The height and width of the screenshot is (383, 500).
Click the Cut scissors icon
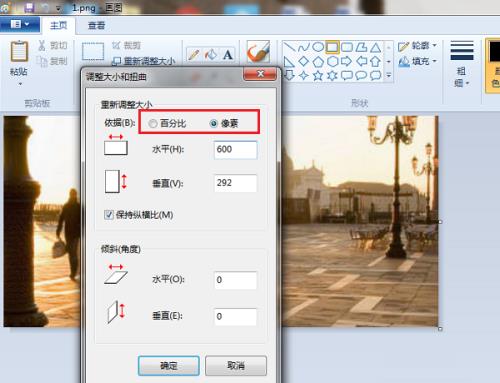tap(42, 45)
